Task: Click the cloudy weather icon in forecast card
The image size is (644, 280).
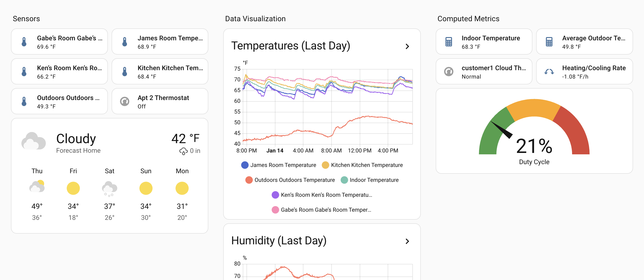Action: tap(34, 141)
